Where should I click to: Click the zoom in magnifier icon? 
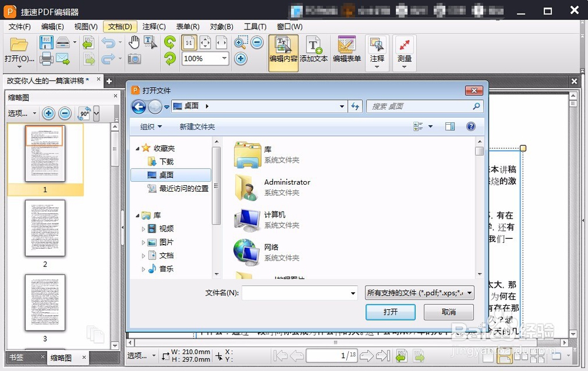coord(240,42)
